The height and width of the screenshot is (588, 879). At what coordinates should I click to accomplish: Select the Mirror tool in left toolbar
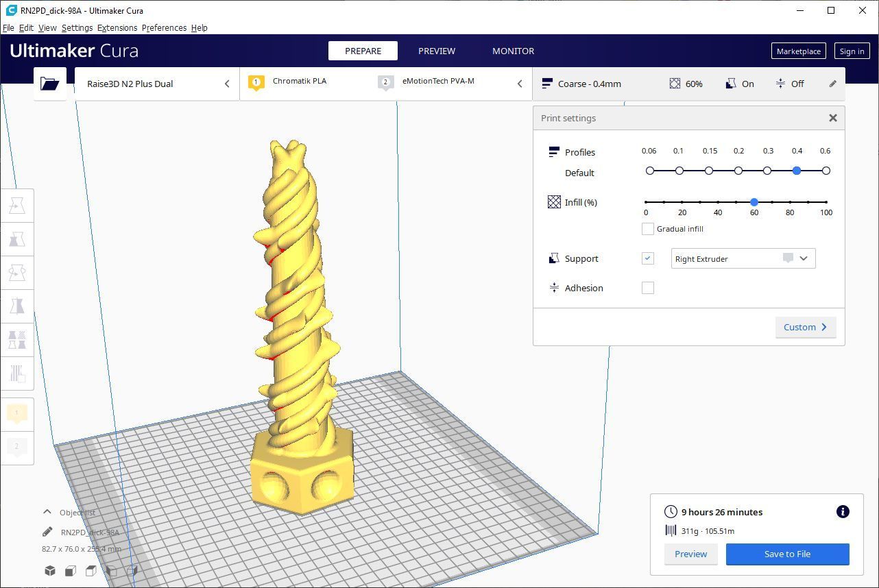(x=17, y=306)
